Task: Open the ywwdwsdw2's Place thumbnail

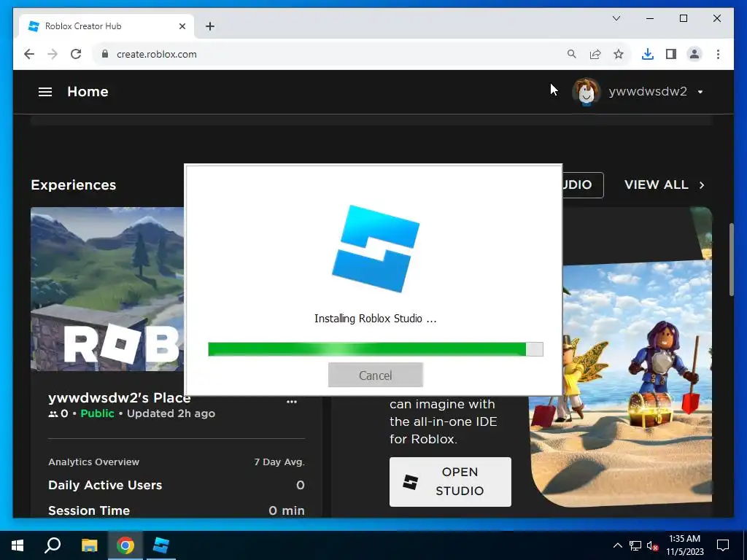Action: point(107,289)
